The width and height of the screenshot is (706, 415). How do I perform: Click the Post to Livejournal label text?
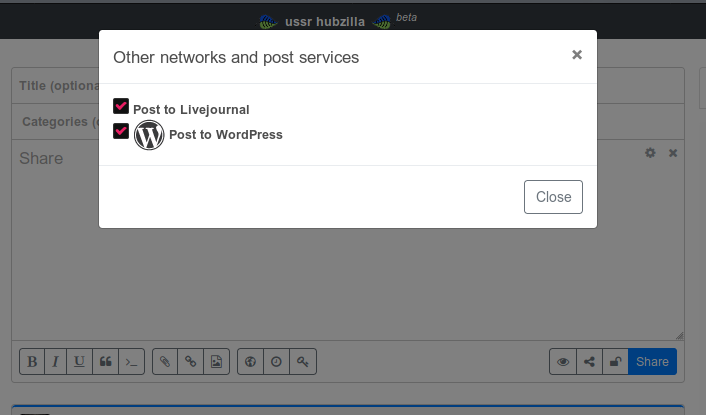pyautogui.click(x=191, y=109)
